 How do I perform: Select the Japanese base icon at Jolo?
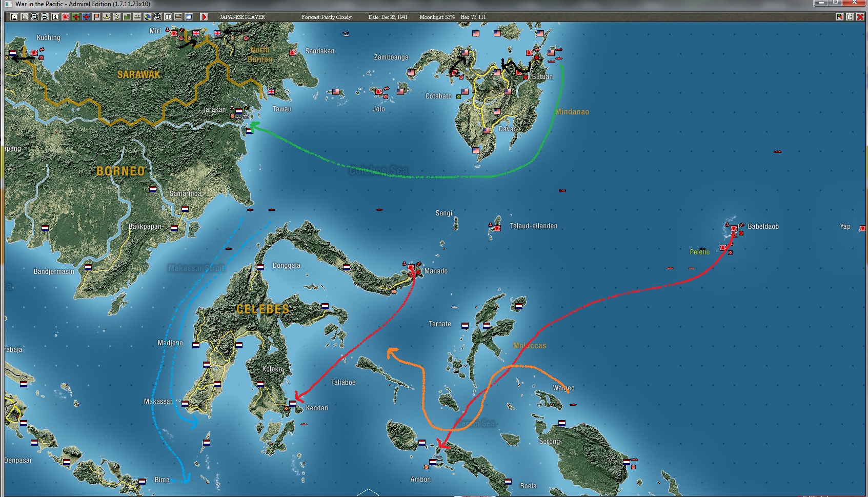tap(379, 92)
